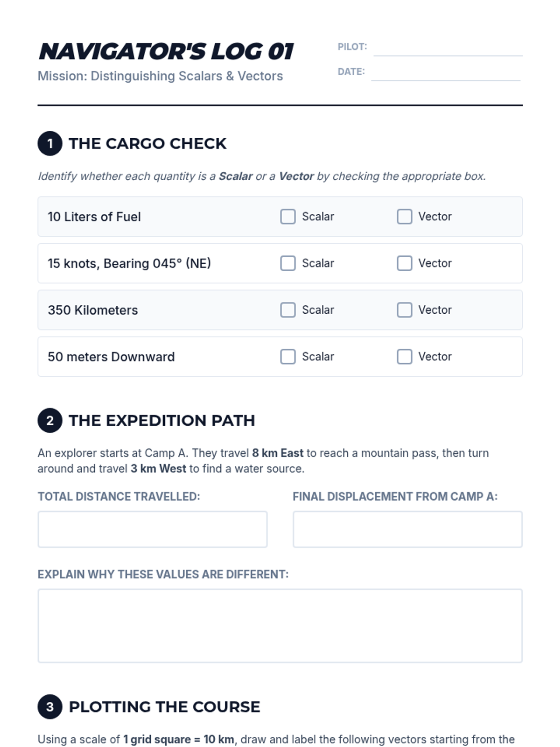Image resolution: width=560 pixels, height=747 pixels.
Task: Click the explanation text area
Action: [280, 626]
